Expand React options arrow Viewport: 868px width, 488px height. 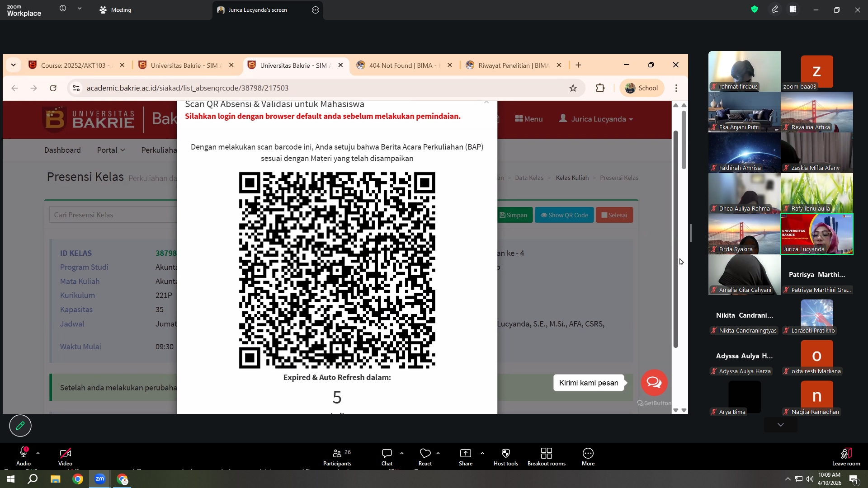coord(438,453)
